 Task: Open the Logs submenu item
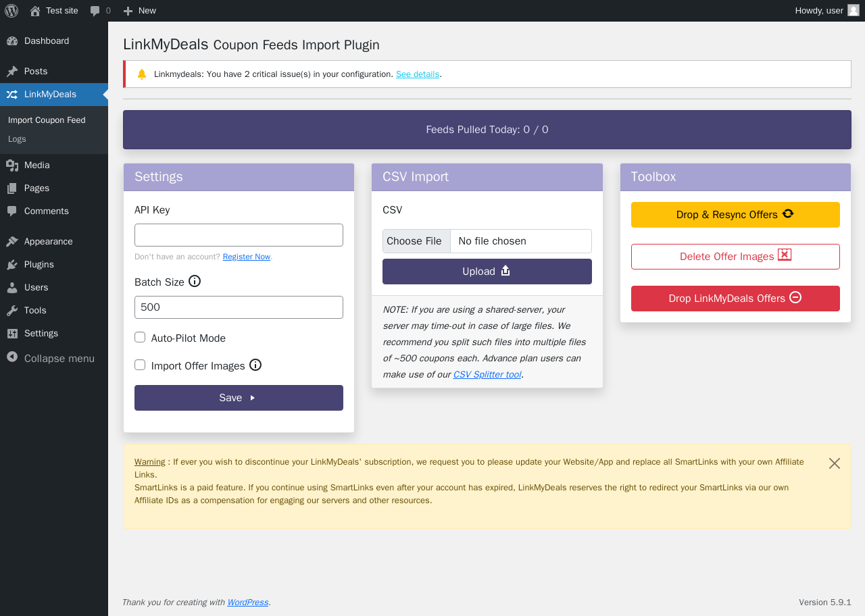(17, 139)
